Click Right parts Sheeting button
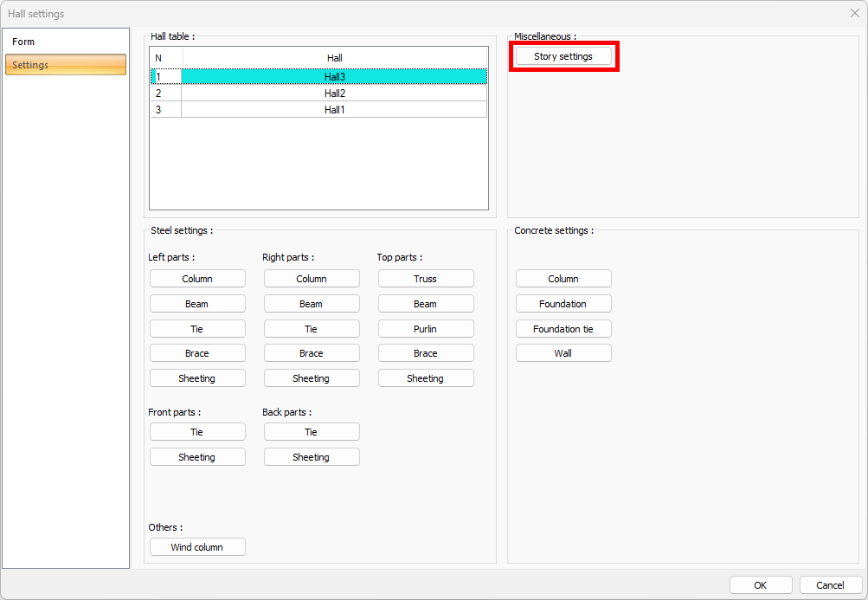Viewport: 868px width, 600px height. tap(312, 378)
